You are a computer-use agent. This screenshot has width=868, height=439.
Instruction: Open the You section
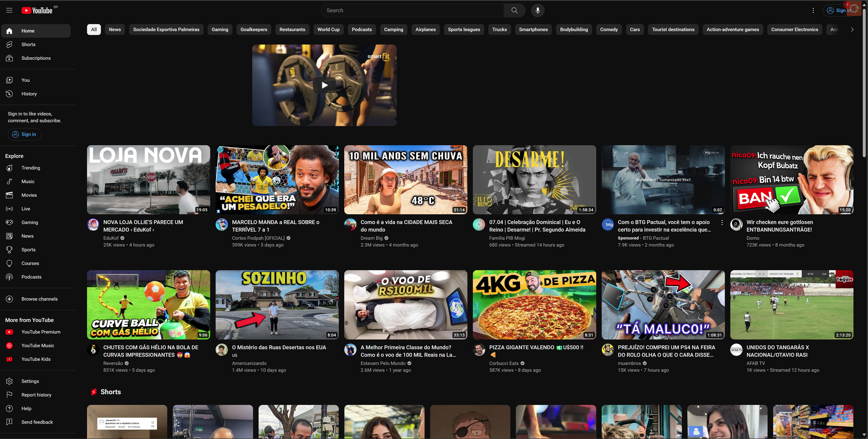tap(36, 80)
